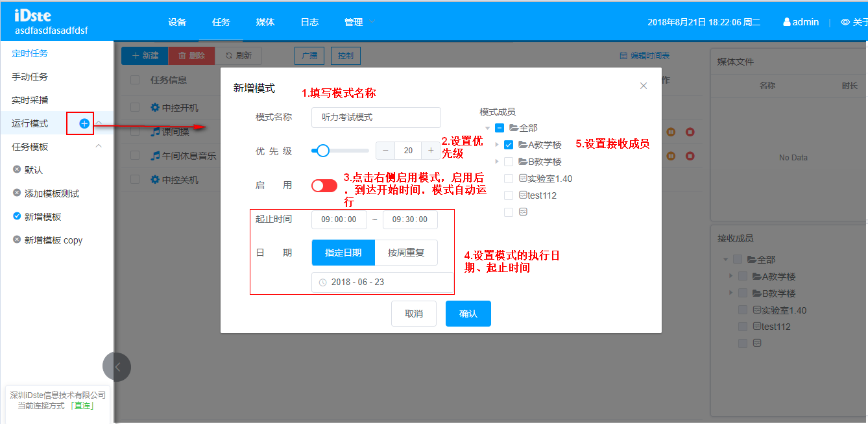Image resolution: width=868 pixels, height=424 pixels.
Task: Click the status icon beside 添加模板测试
Action: (17, 193)
